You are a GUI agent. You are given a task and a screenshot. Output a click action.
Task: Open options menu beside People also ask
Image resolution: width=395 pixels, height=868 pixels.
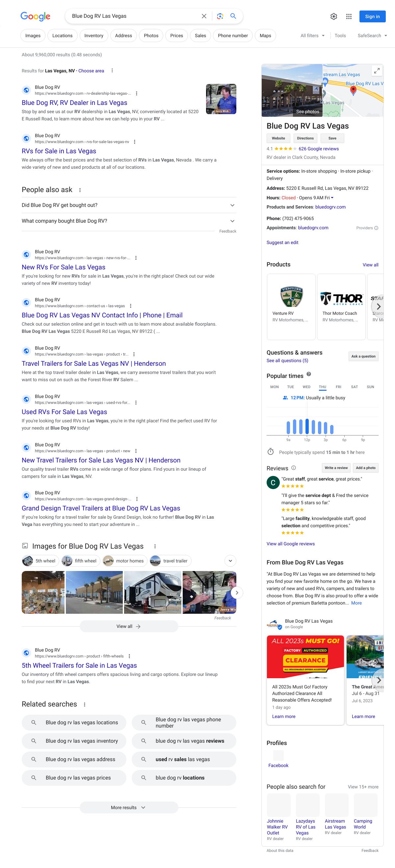(80, 190)
